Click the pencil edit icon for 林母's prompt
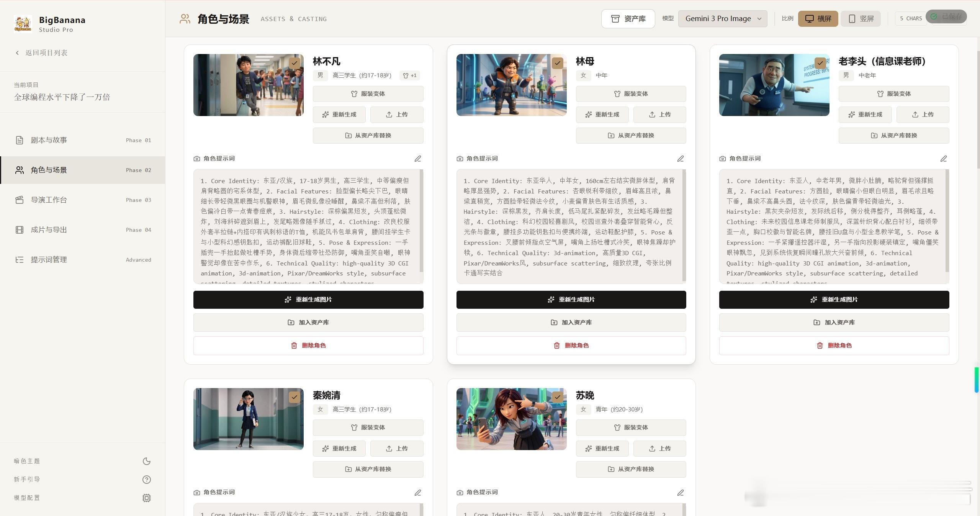The height and width of the screenshot is (516, 980). coord(681,159)
